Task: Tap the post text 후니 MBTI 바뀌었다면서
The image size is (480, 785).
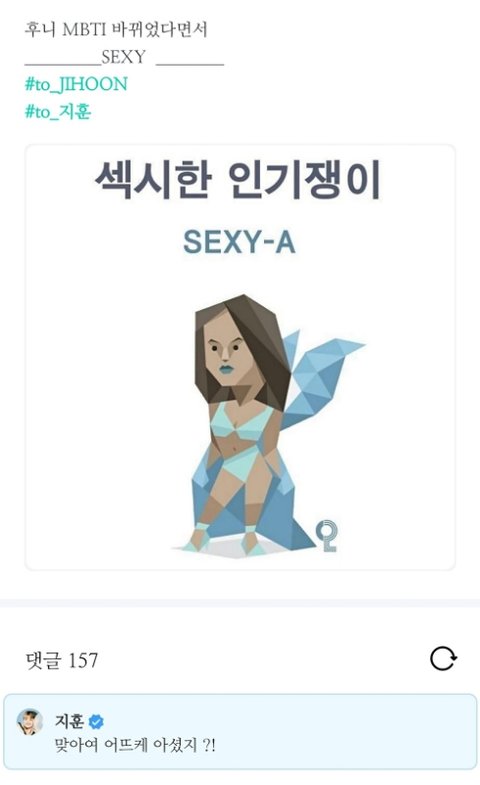Action: click(116, 30)
